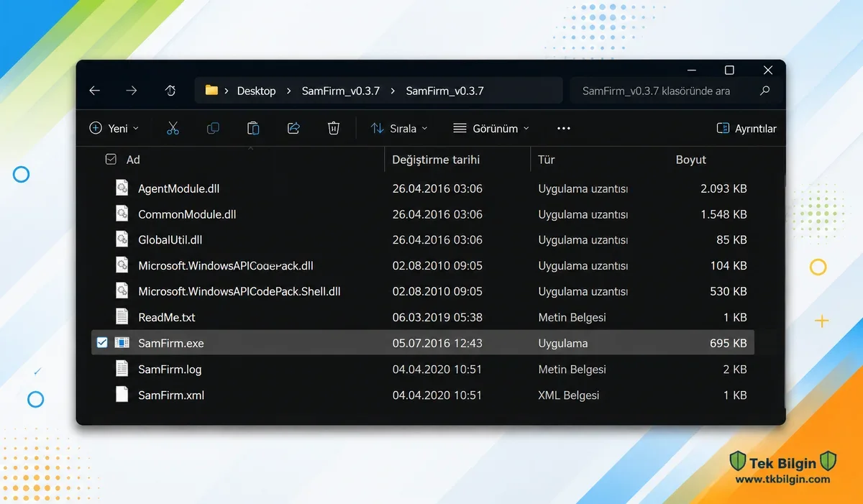The width and height of the screenshot is (863, 504).
Task: Sort by the Ad column header
Action: [133, 160]
